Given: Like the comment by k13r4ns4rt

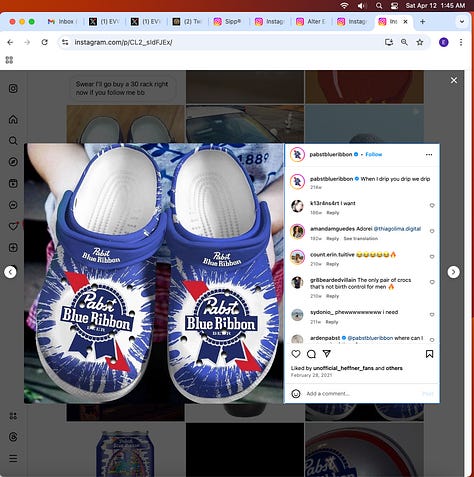Looking at the screenshot, I should [x=432, y=205].
